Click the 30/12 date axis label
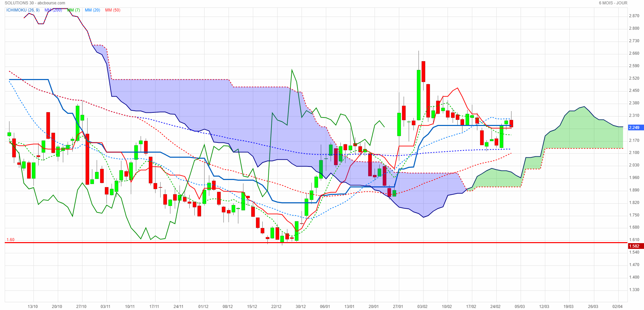The image size is (644, 310). 301,307
